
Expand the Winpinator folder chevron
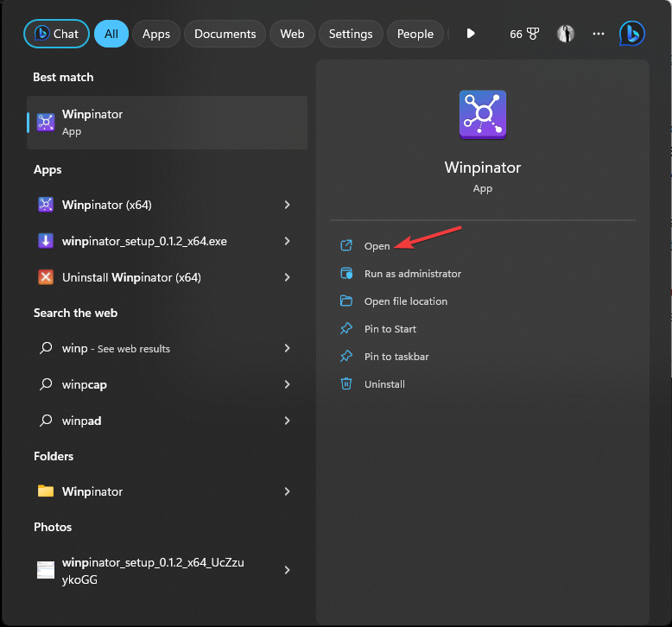click(x=287, y=491)
